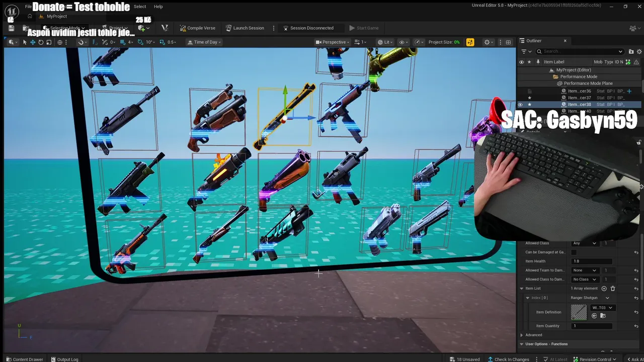644x362 pixels.
Task: Open Allowed Team to Damage dropdown showing None
Action: coord(584,270)
